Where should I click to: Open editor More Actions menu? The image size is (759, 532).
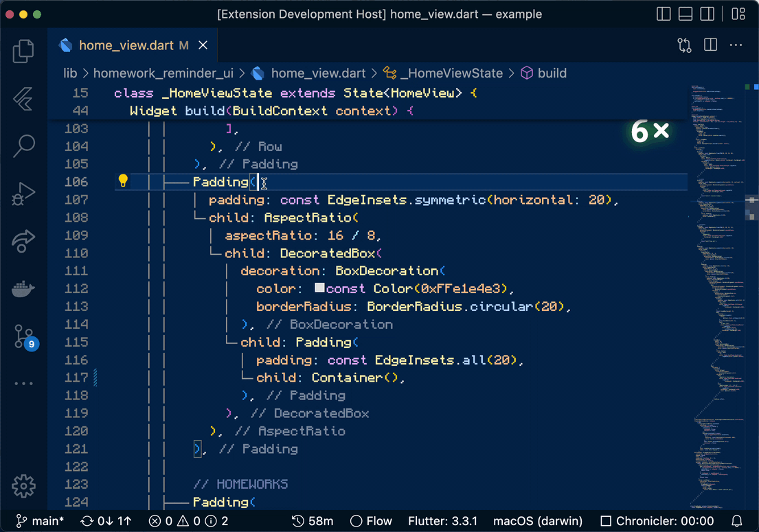click(736, 45)
